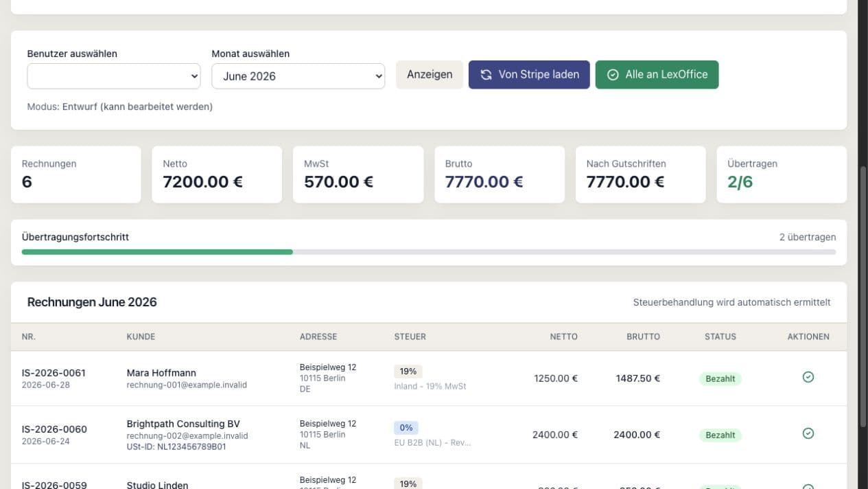Click the Nach Gutschriften total card
The height and width of the screenshot is (489, 868).
[641, 174]
